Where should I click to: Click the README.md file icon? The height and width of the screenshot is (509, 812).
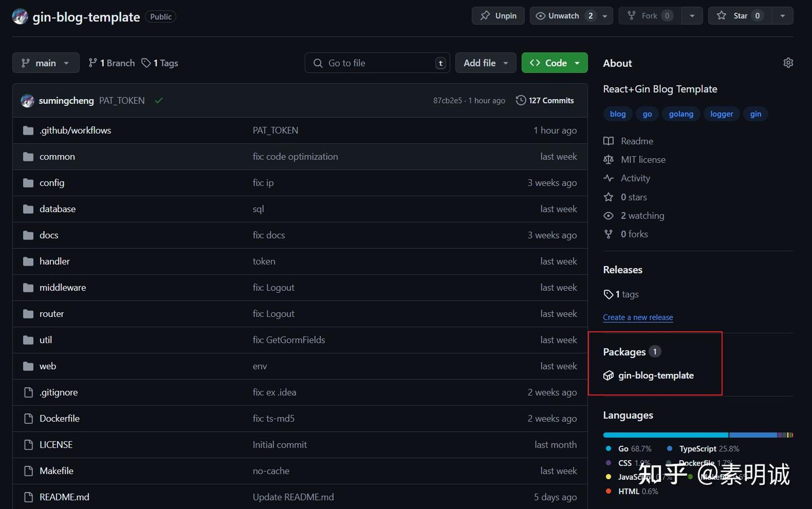point(28,497)
